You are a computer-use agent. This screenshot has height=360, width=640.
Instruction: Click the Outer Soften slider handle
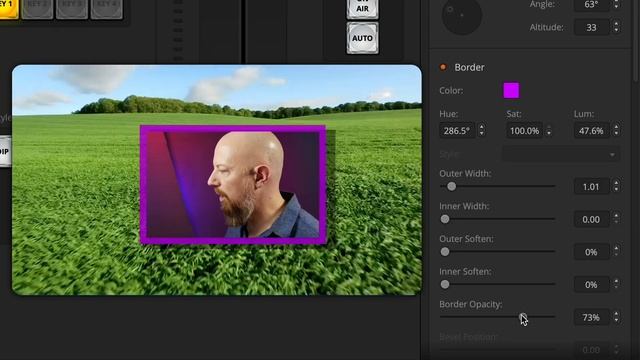pyautogui.click(x=445, y=252)
